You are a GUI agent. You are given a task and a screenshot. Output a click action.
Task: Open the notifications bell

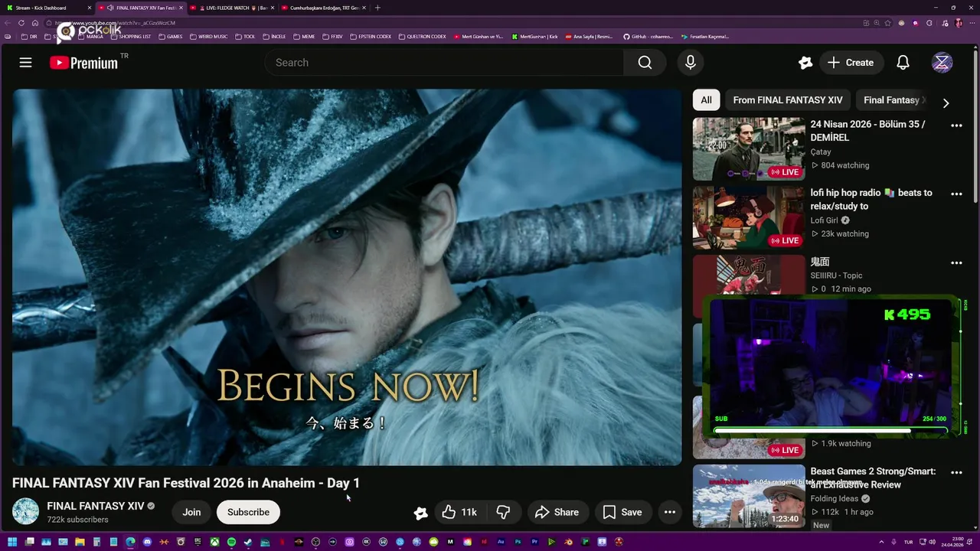coord(903,63)
